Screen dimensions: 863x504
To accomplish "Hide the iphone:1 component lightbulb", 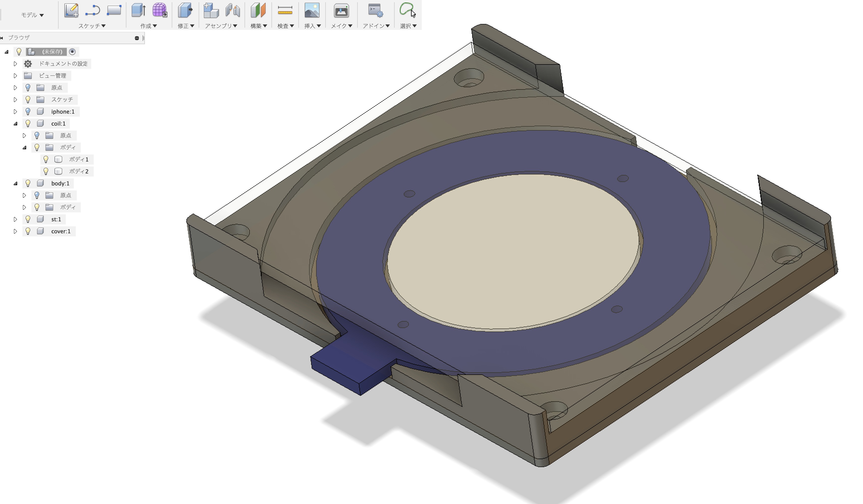I will [x=28, y=112].
